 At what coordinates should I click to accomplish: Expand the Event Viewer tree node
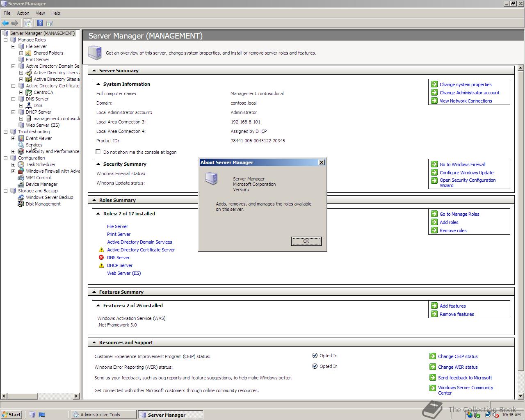[13, 138]
